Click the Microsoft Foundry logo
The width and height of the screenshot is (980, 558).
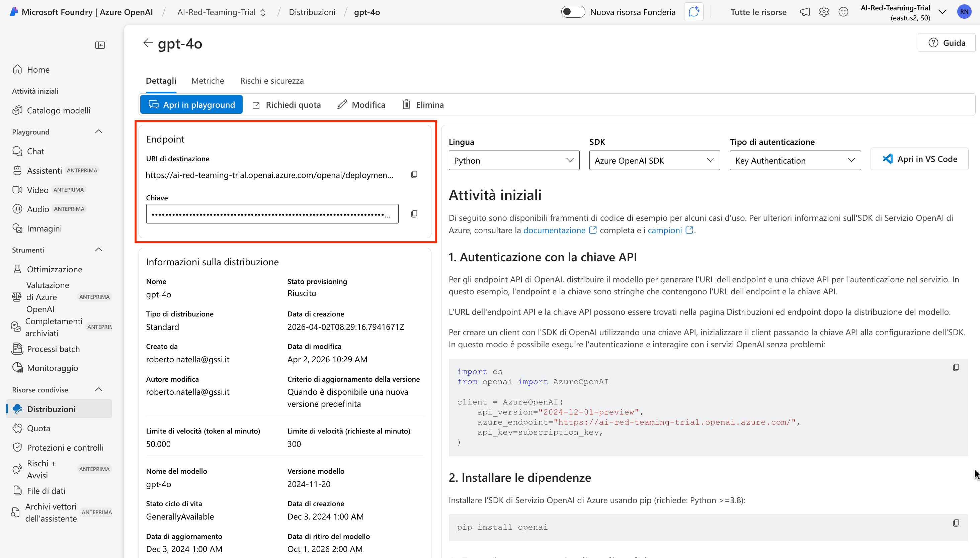tap(14, 12)
